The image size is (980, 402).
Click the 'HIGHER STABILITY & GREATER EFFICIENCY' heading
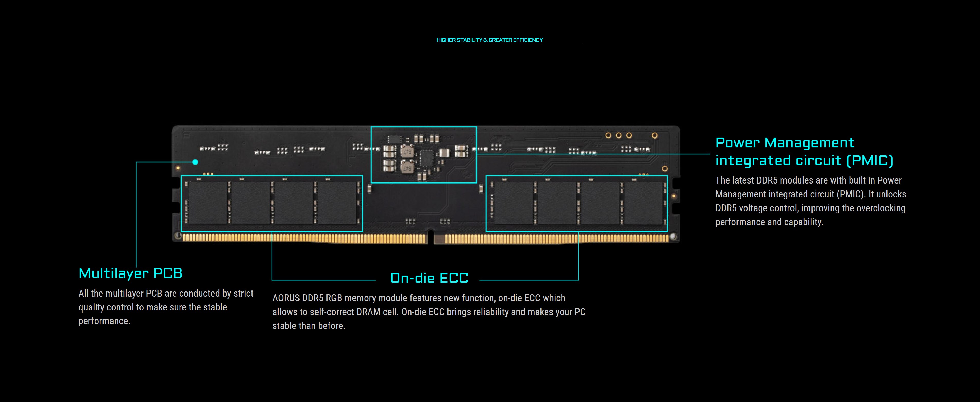pos(490,40)
